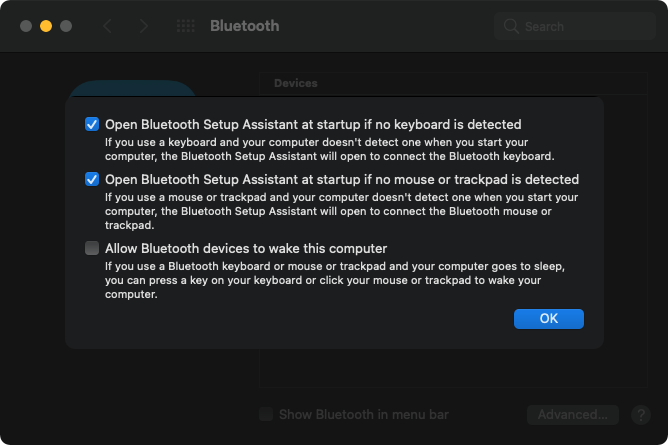Go back with the left chevron

tap(107, 26)
